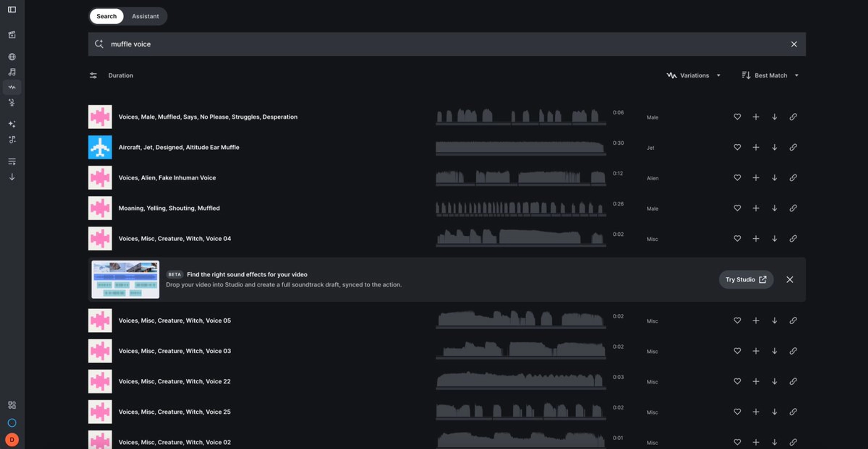Screen dimensions: 868x449
Task: Dismiss the Studio beta banner
Action: [x=790, y=279]
